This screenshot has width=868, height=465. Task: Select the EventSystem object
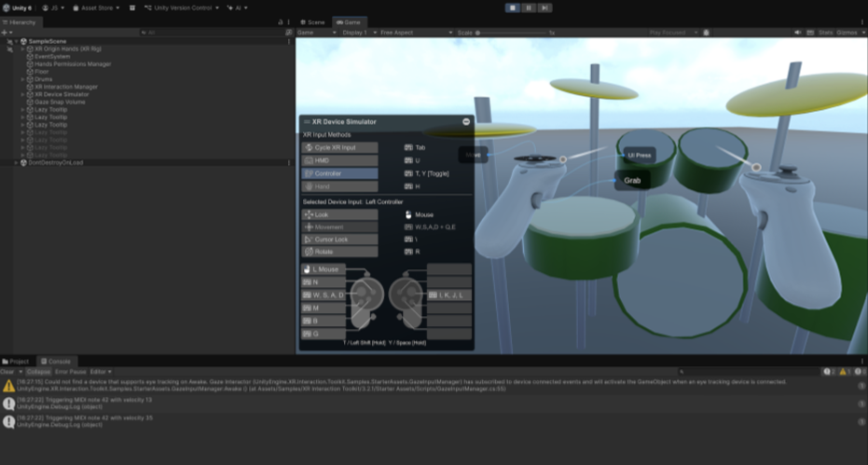pyautogui.click(x=52, y=57)
